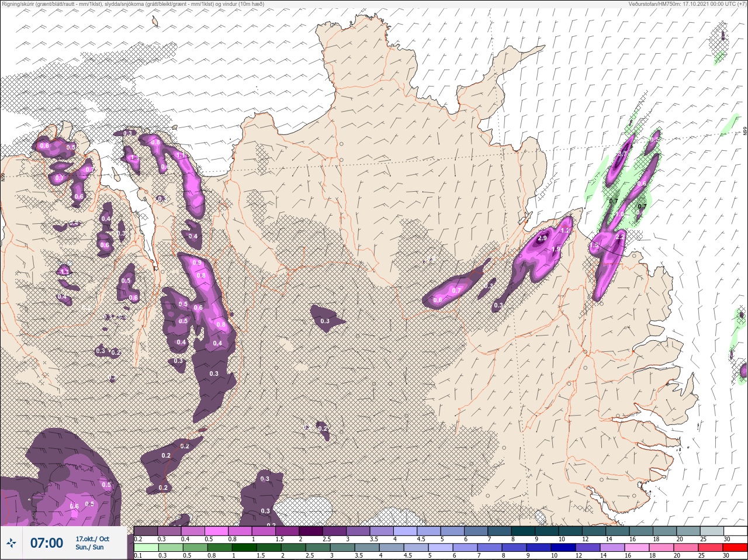Image resolution: width=748 pixels, height=560 pixels.
Task: Click the '0.1' label starting the lower legend
Action: click(138, 555)
